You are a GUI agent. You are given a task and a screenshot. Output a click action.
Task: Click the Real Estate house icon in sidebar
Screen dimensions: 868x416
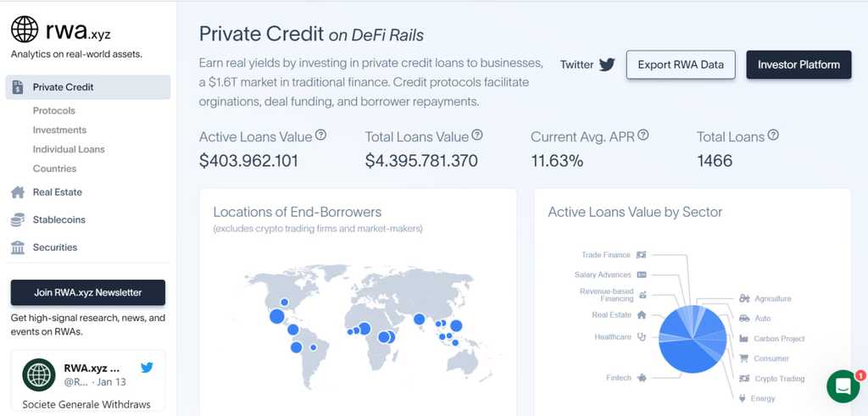point(18,192)
